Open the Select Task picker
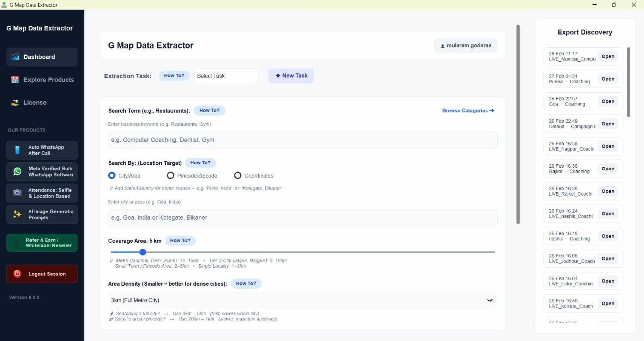644x341 pixels. tap(226, 75)
